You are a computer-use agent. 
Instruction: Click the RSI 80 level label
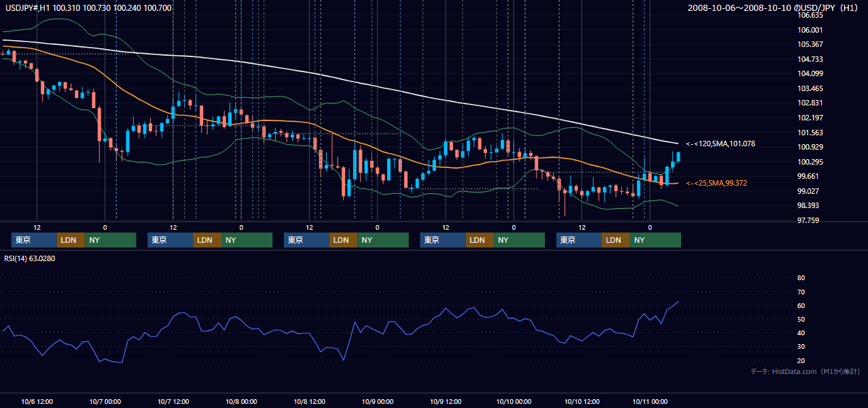(801, 278)
